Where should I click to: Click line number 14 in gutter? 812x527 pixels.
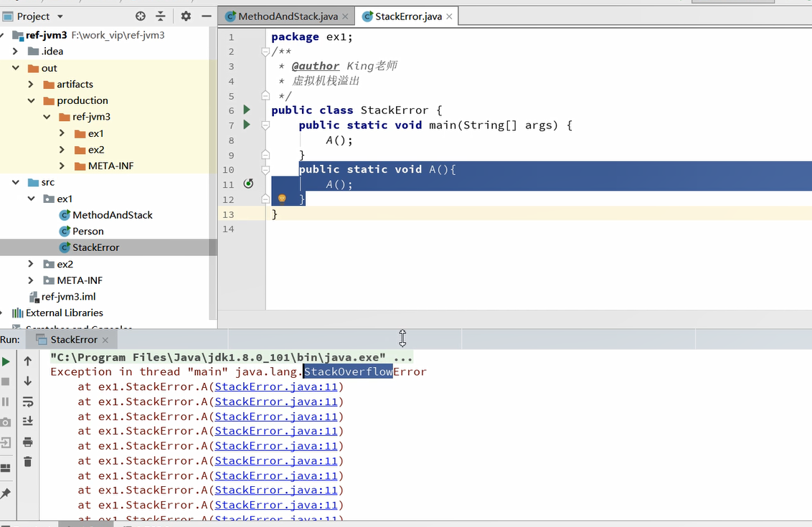coord(228,229)
